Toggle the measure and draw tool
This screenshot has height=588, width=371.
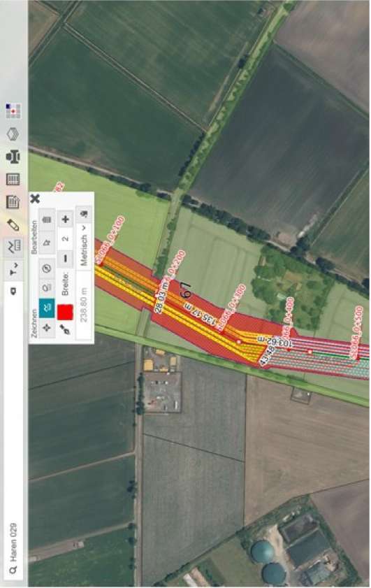(13, 247)
